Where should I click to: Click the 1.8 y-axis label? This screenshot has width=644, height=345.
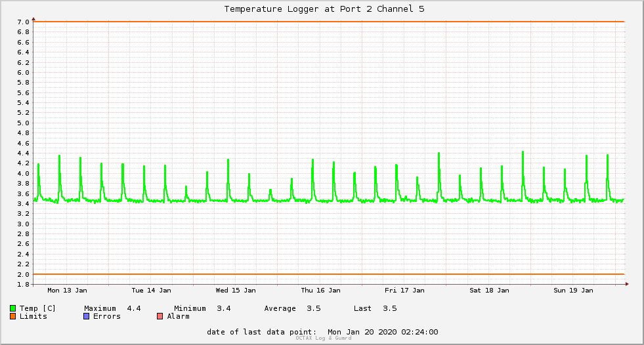point(24,284)
